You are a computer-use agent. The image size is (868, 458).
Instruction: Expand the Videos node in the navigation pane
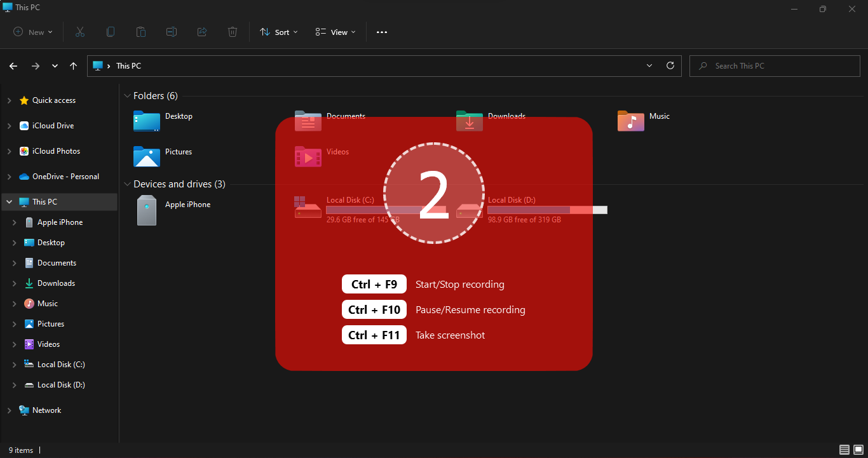coord(15,344)
